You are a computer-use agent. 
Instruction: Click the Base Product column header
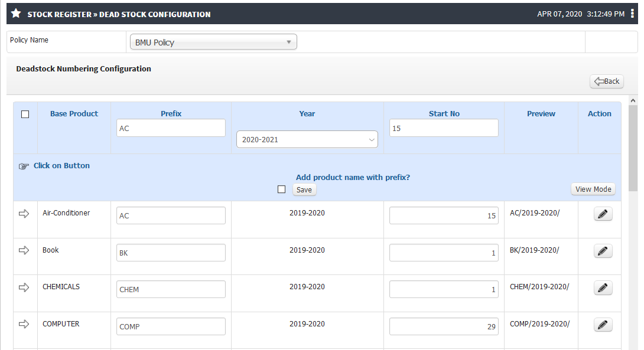click(x=74, y=114)
